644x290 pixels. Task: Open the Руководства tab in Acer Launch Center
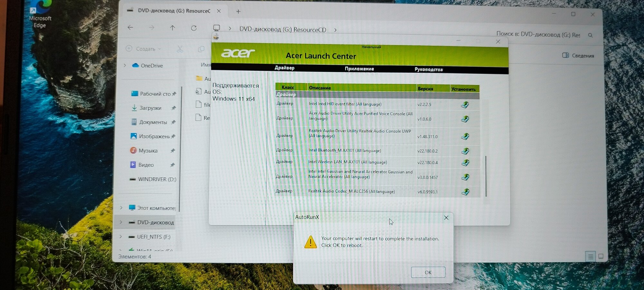point(428,69)
